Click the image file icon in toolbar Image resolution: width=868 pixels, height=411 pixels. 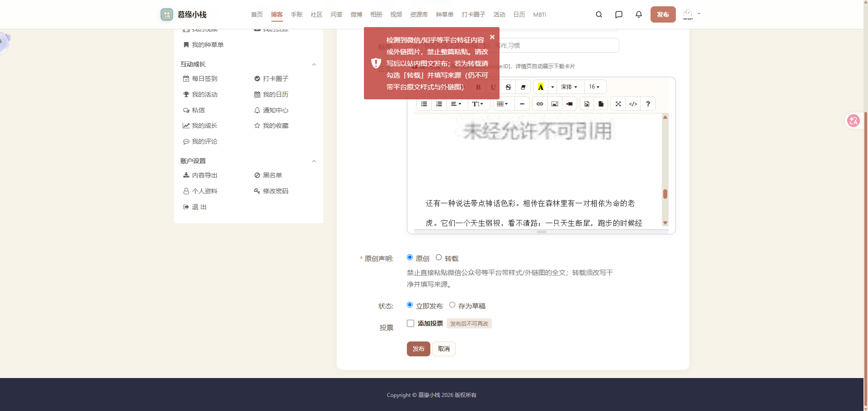(x=587, y=104)
